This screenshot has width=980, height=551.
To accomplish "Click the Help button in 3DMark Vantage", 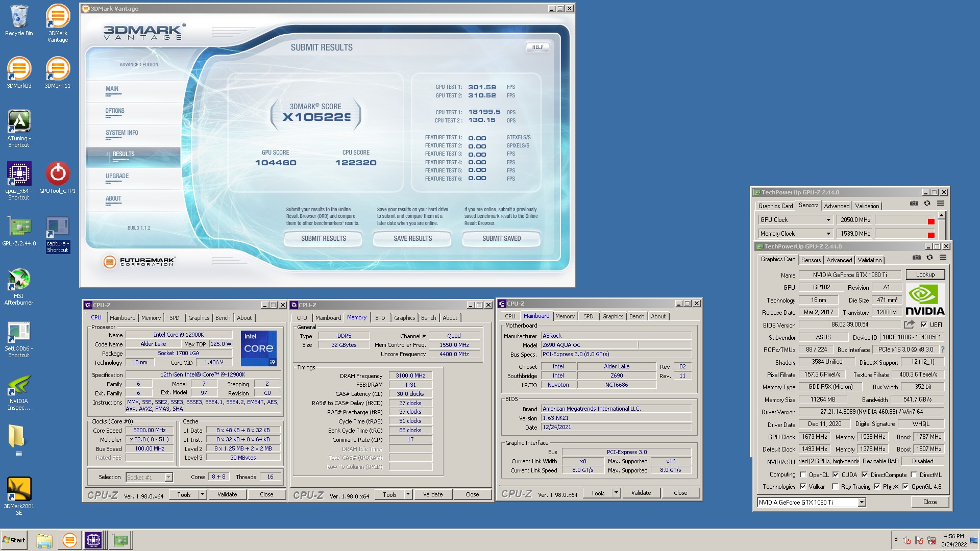I will 537,47.
